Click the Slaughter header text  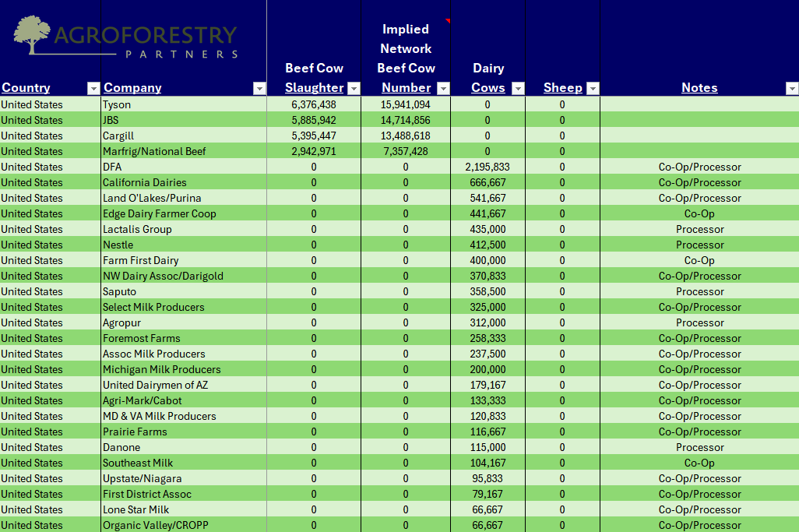(315, 88)
